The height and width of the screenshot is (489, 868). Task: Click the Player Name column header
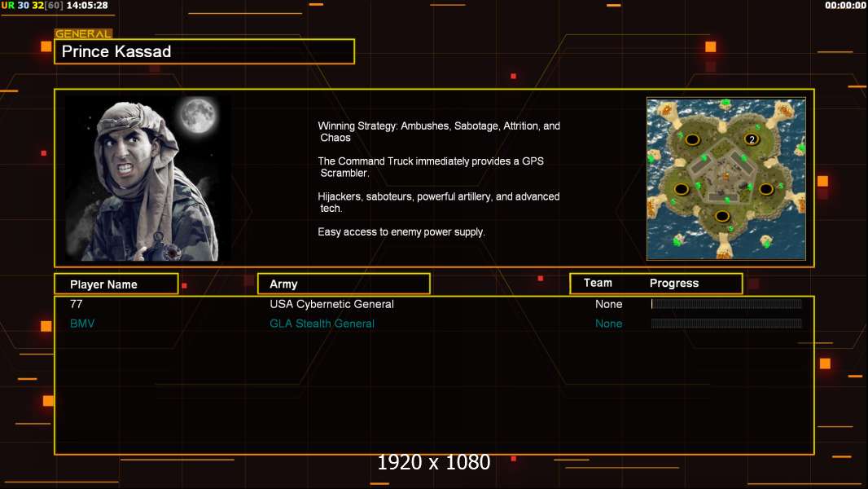coord(116,284)
